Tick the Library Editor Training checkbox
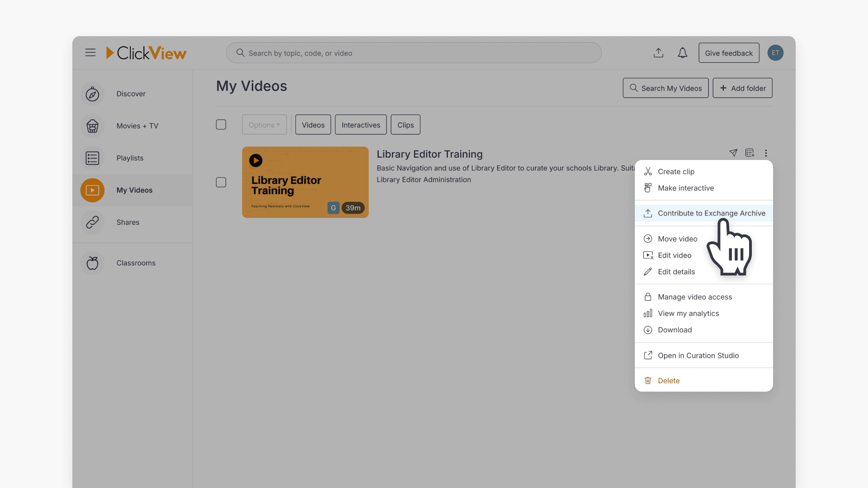This screenshot has height=488, width=868. 221,182
